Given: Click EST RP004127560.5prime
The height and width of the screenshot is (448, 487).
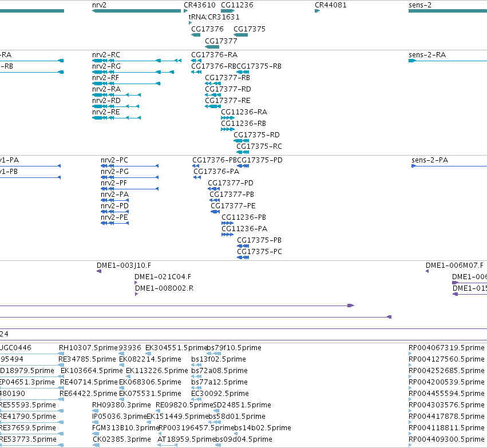Looking at the screenshot, I should [446, 359].
